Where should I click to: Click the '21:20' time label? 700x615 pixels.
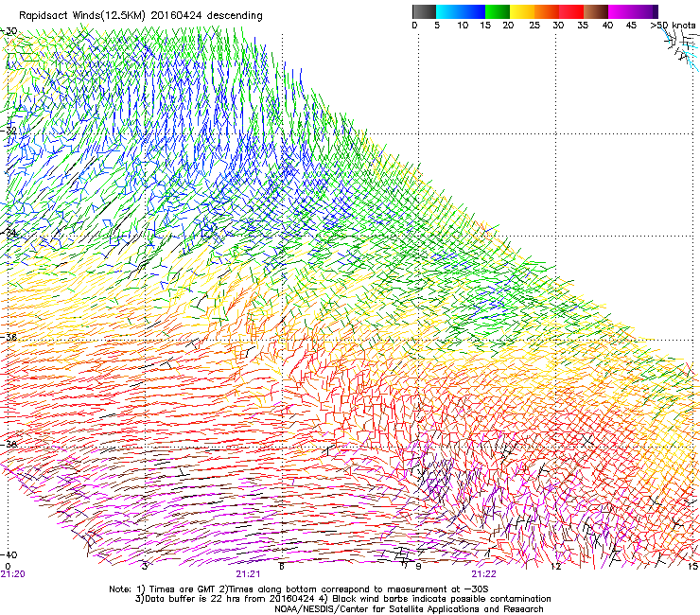12,574
